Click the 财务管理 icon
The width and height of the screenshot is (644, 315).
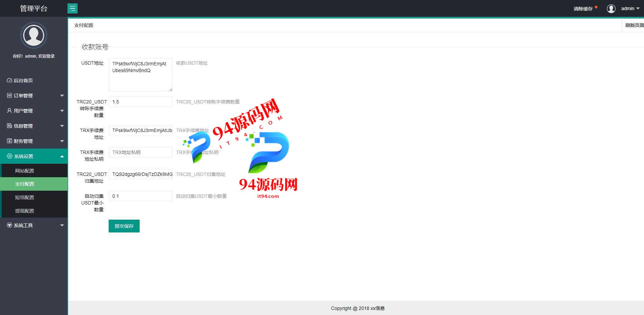[x=9, y=141]
